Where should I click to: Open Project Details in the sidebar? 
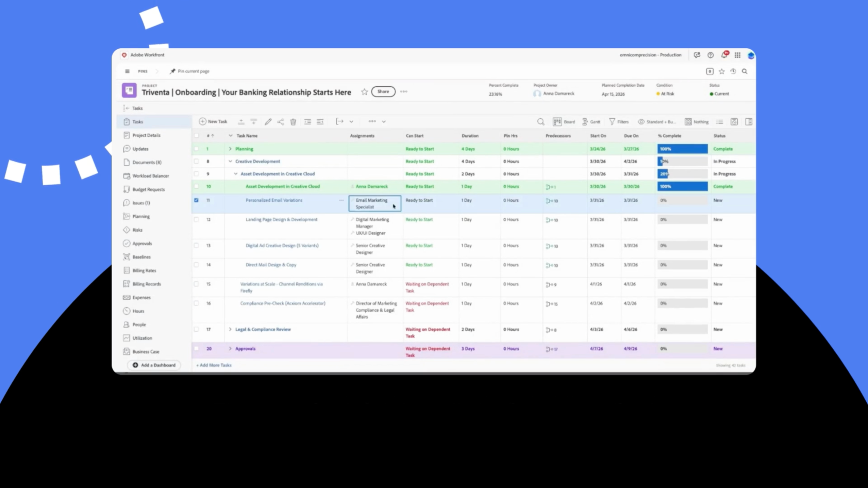[x=146, y=135]
